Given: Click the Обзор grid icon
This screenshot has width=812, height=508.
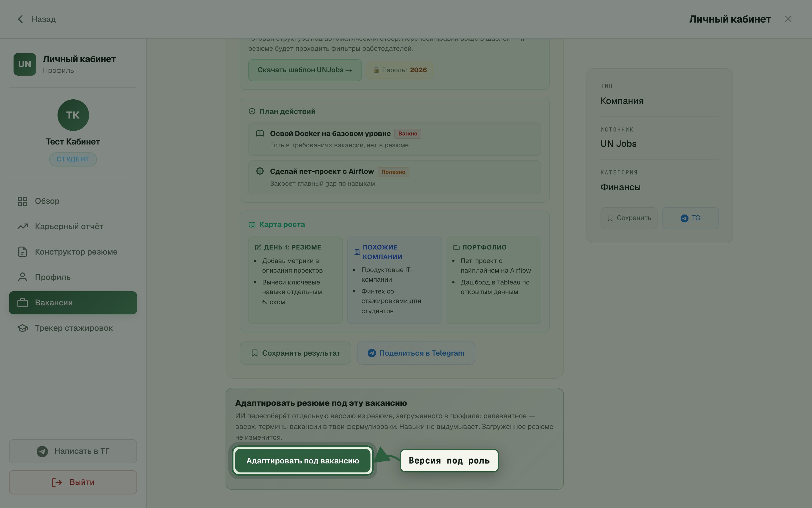Looking at the screenshot, I should [x=23, y=201].
